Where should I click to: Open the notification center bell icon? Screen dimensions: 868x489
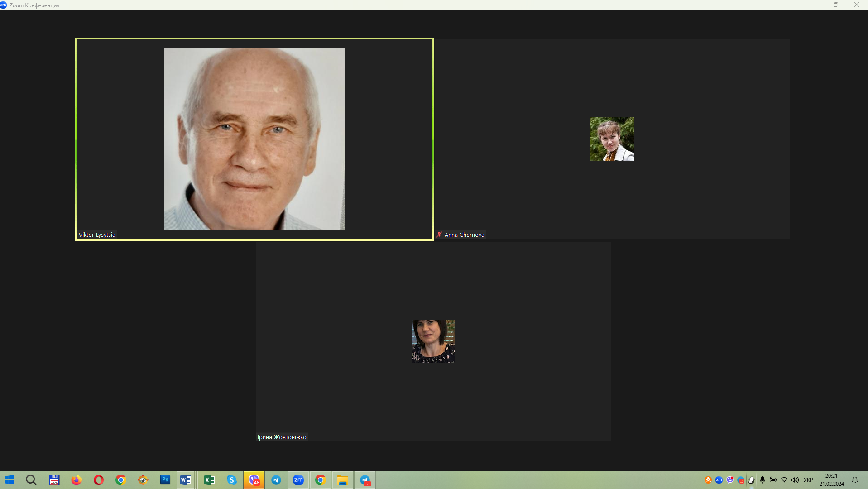(x=855, y=480)
